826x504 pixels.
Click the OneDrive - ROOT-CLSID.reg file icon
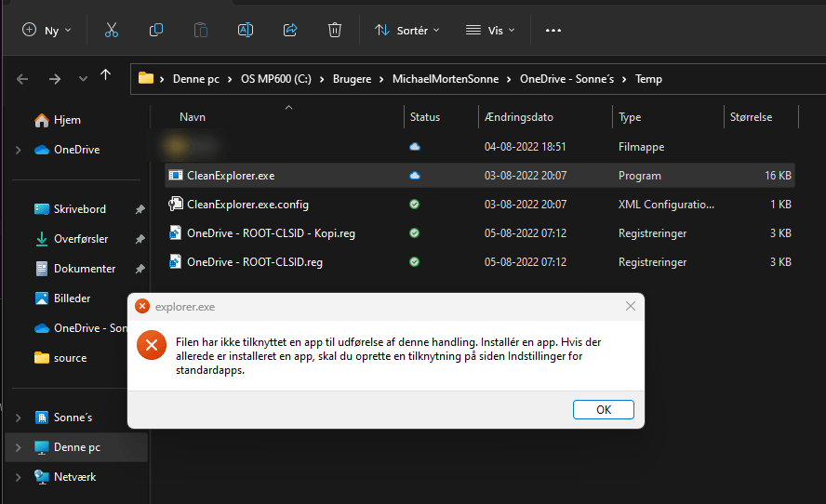pyautogui.click(x=176, y=261)
